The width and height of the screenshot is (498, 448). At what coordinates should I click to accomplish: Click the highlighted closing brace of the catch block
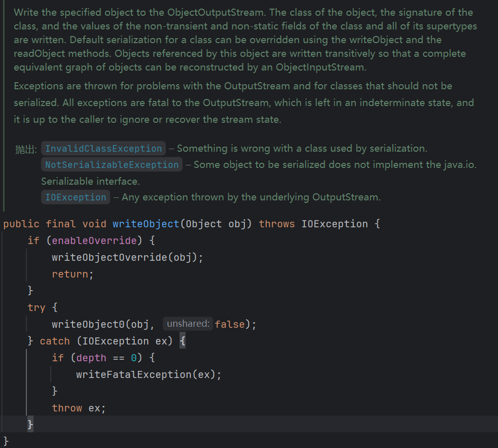point(30,424)
